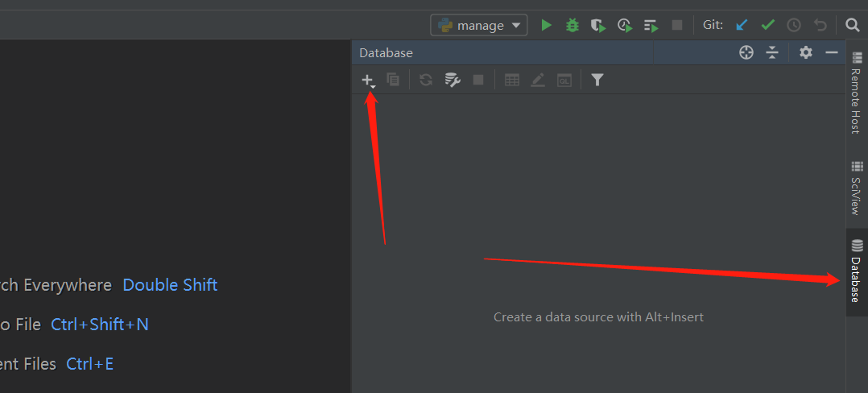Click Git rollback arrow icon
Screen dimensions: 868x393
click(x=820, y=25)
